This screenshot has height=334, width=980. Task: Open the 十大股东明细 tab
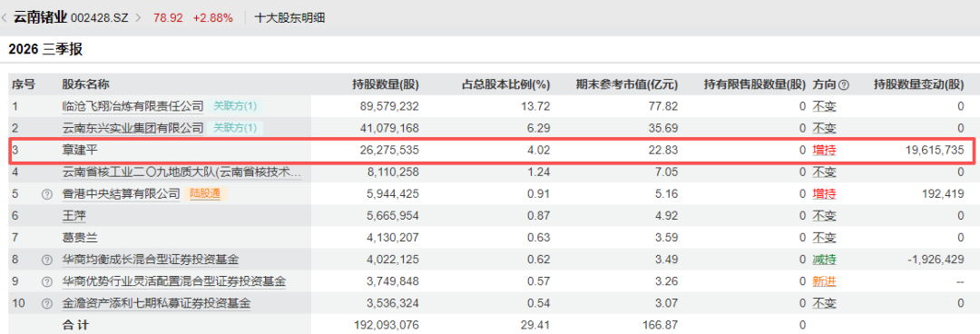coord(290,18)
